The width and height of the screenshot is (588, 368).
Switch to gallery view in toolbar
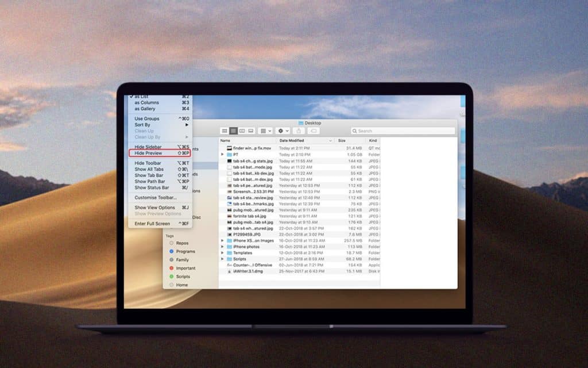(250, 131)
